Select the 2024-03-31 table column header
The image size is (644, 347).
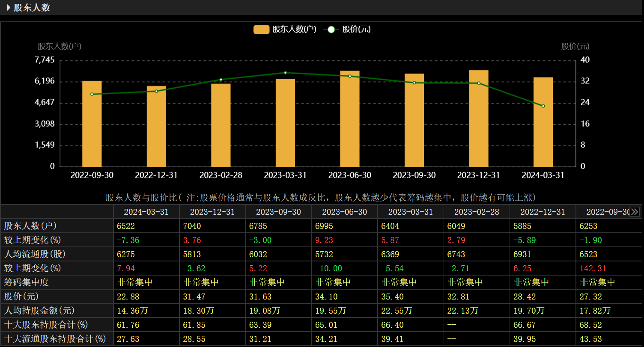click(x=146, y=212)
